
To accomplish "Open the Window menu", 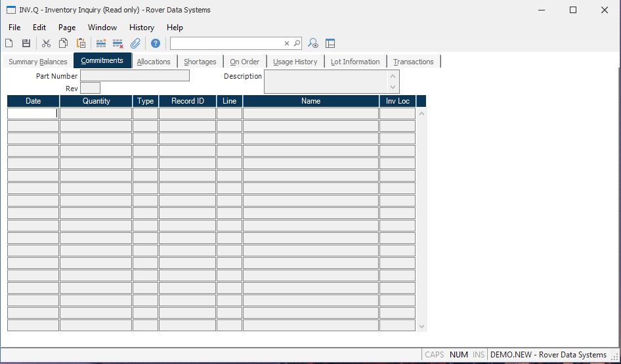I will click(x=102, y=28).
